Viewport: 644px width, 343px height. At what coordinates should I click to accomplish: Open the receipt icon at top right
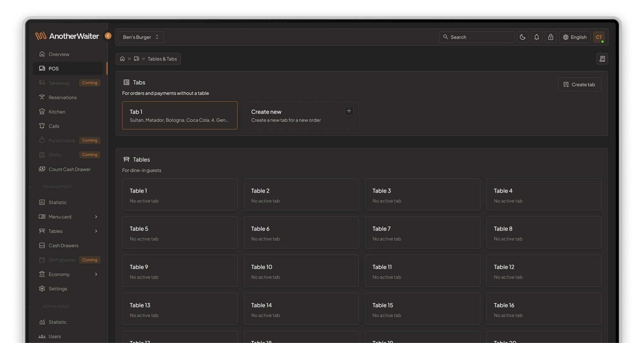(602, 59)
